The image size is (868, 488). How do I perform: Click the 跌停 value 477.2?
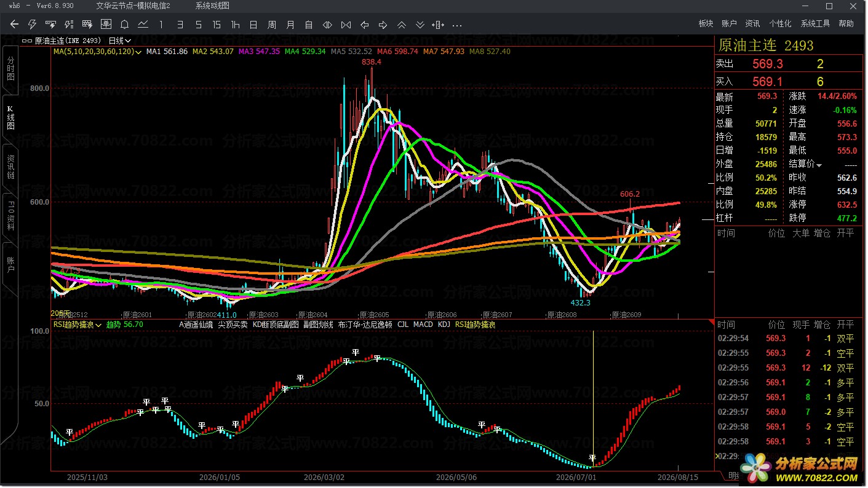(846, 218)
